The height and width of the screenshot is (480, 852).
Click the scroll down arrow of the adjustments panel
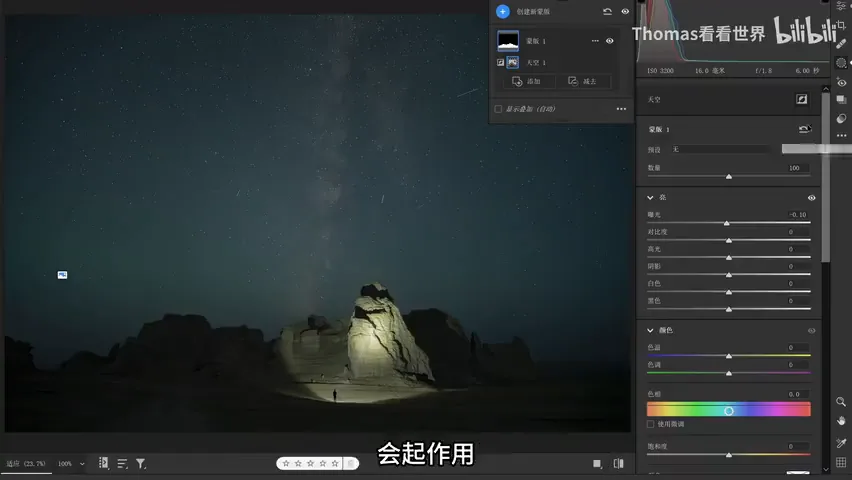(826, 469)
